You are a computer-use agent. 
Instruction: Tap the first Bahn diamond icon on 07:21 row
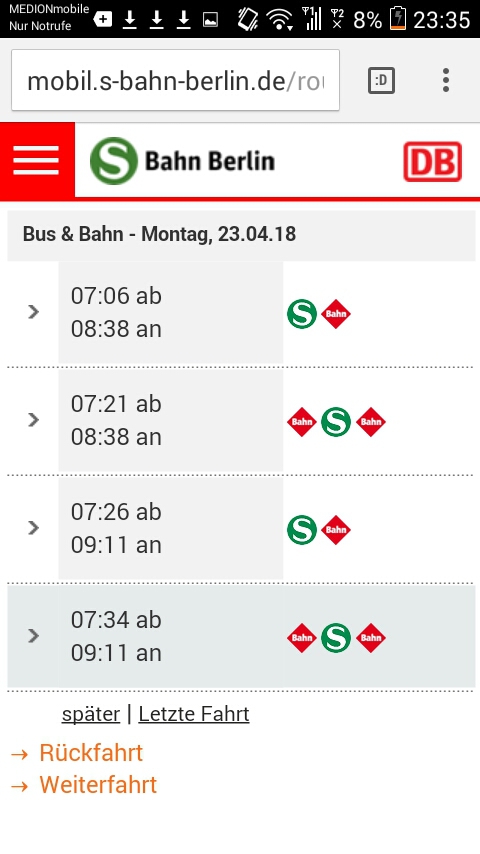point(302,422)
